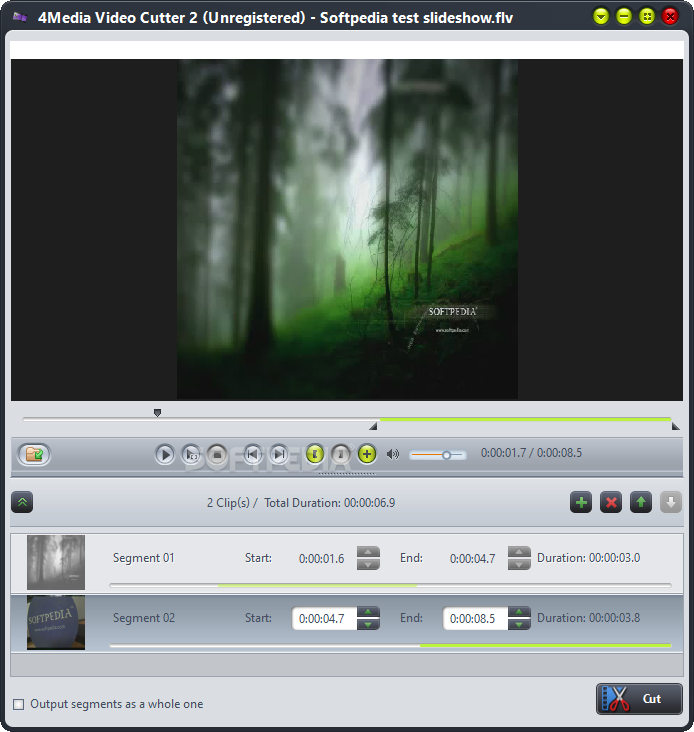Select the Segment 02 row label
The image size is (694, 732).
tap(144, 618)
